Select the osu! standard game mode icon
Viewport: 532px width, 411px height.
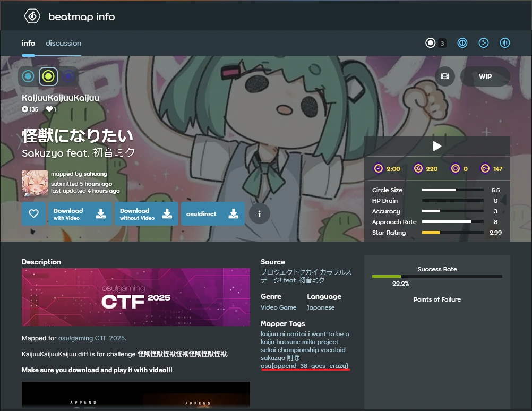[431, 43]
